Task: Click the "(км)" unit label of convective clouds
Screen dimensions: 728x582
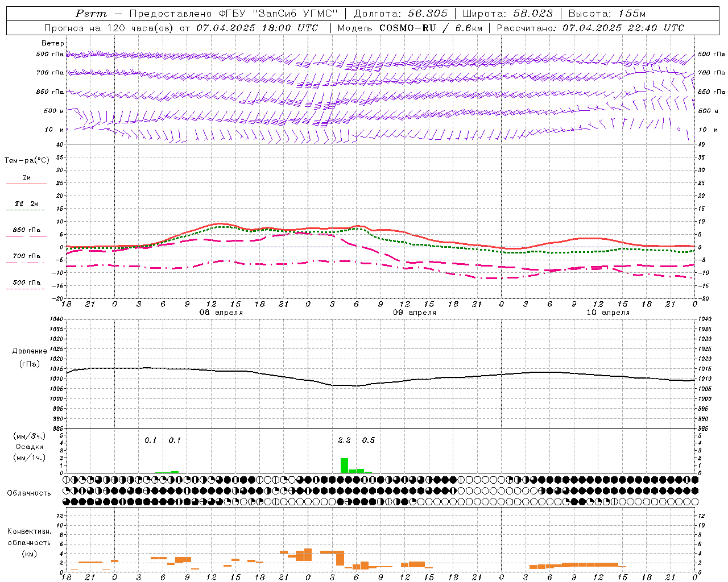Action: [29, 554]
